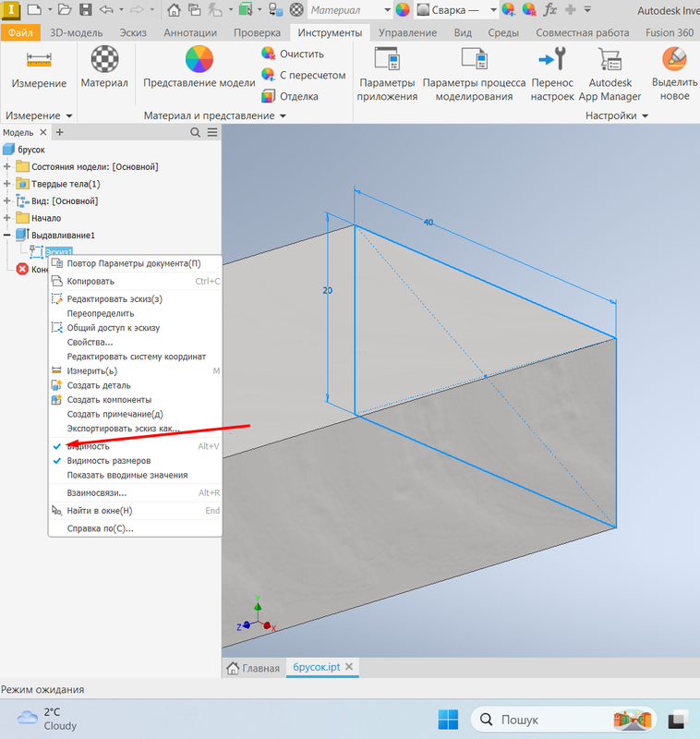
Task: Switch to Проверка ribbon tab
Action: click(258, 32)
